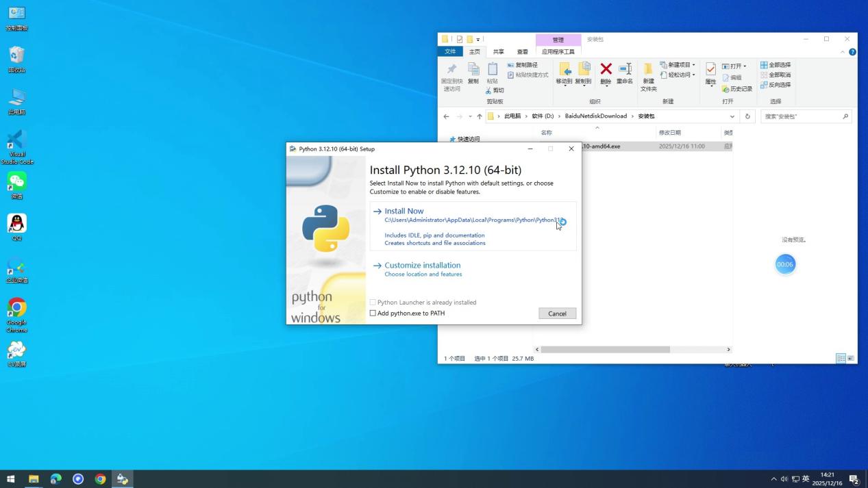Click the disabled Python Launcher checkbox
Image resolution: width=868 pixels, height=488 pixels.
pos(373,302)
